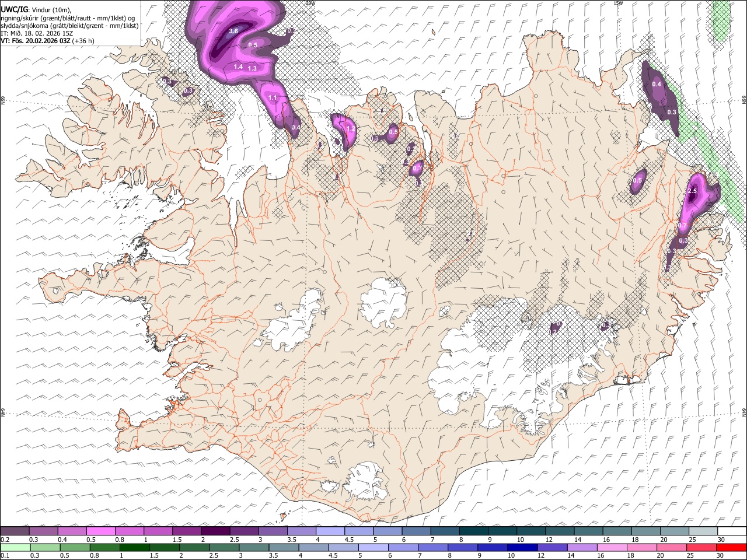Select the magenta 1–1.5 snow legend swatch
Viewport: 747px width, 560px height.
[x=158, y=531]
